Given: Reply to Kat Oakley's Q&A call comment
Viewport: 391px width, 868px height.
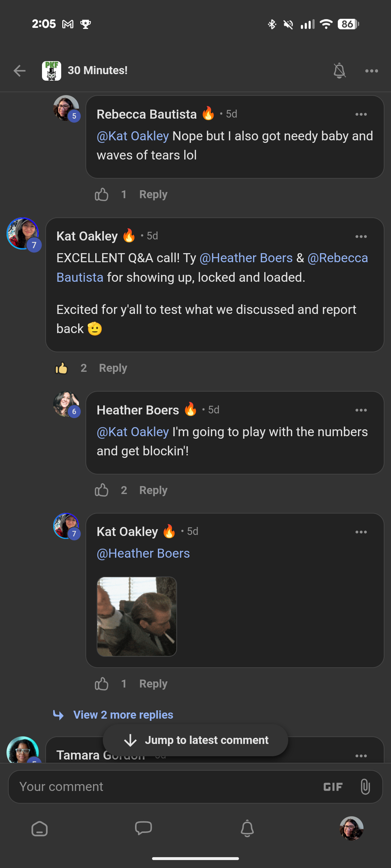Looking at the screenshot, I should 113,368.
